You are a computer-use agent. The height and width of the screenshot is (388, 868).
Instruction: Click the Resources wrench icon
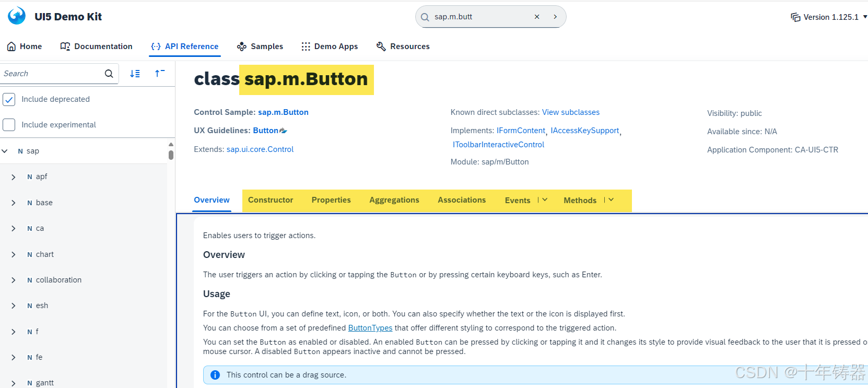tap(381, 46)
